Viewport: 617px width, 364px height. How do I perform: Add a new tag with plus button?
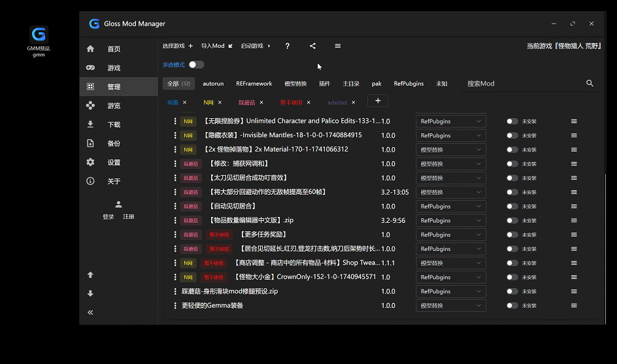378,101
